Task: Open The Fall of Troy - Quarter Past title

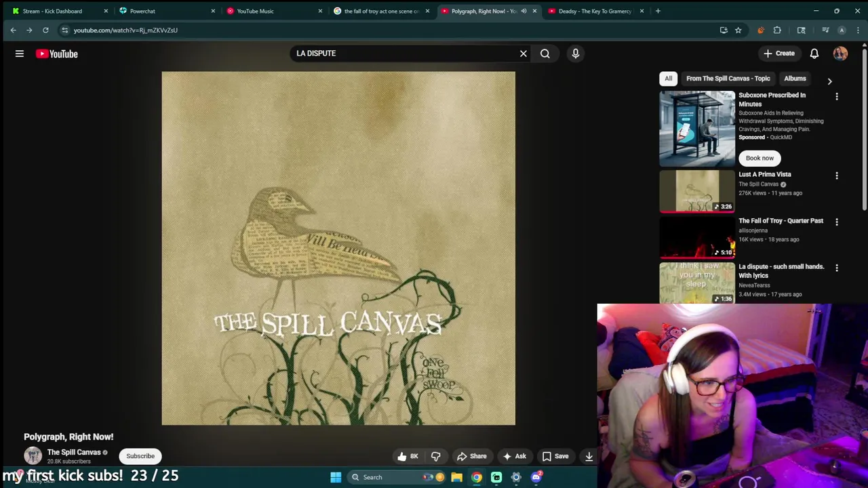Action: pos(781,221)
